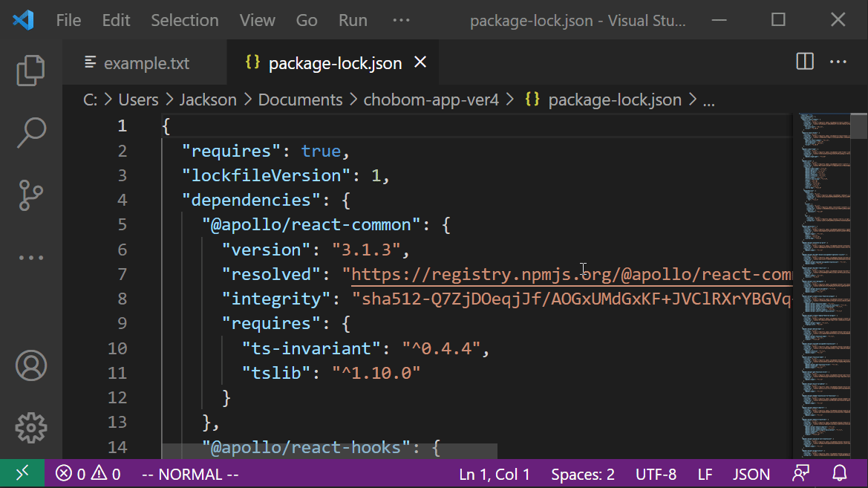Open the Go menu
The image size is (868, 488).
(x=307, y=21)
